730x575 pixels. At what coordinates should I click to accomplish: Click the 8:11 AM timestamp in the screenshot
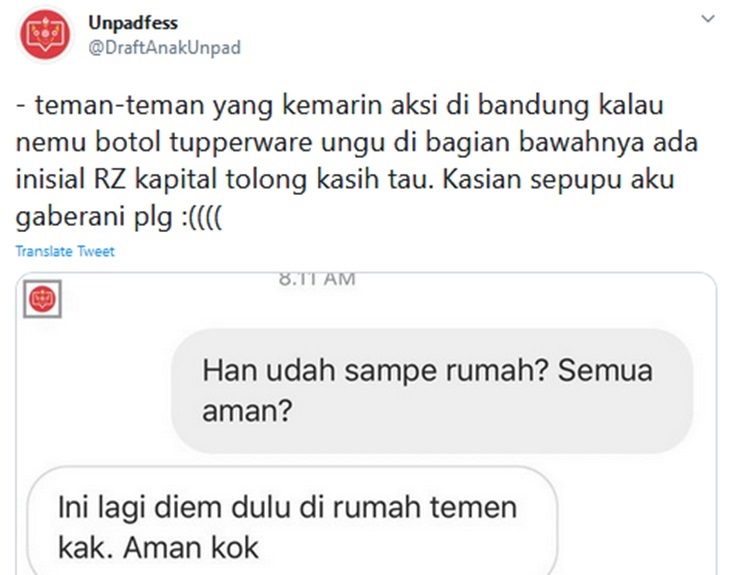(317, 279)
